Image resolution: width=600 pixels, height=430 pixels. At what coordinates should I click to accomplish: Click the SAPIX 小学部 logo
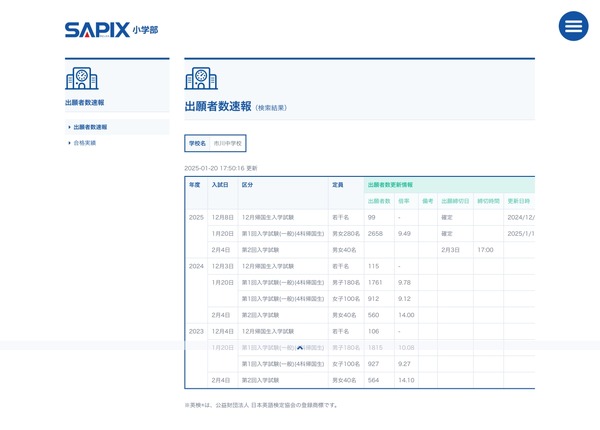pyautogui.click(x=110, y=29)
